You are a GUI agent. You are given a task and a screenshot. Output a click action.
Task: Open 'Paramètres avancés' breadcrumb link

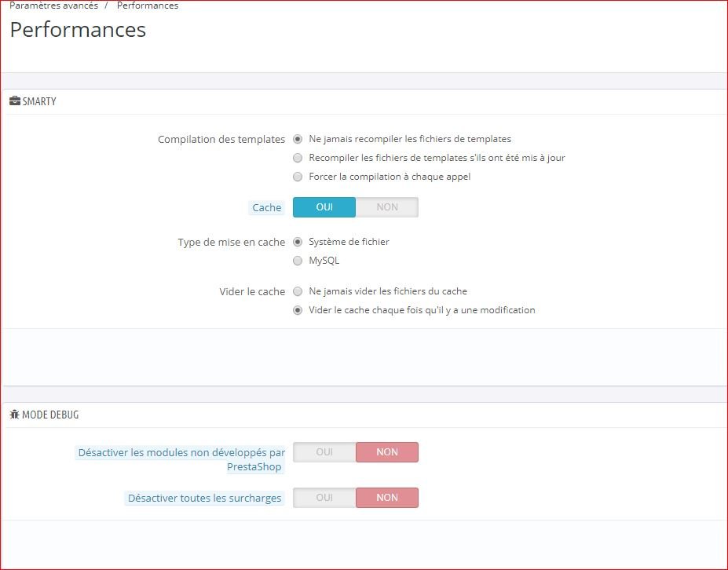[x=53, y=5]
